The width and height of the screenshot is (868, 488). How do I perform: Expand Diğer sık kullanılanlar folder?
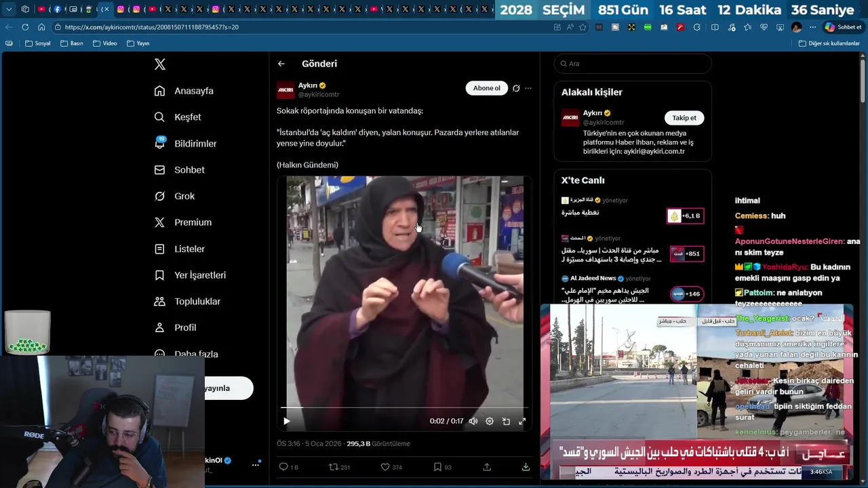tap(829, 43)
